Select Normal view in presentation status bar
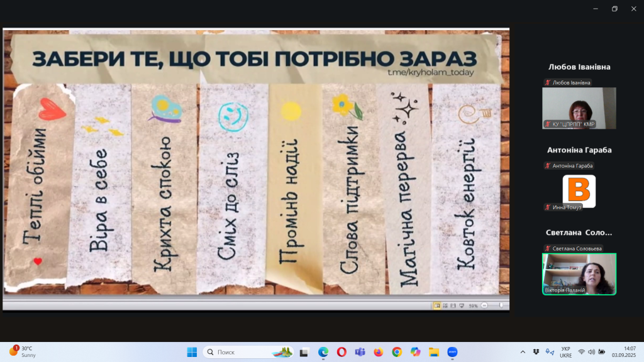The image size is (644, 362). [x=437, y=305]
